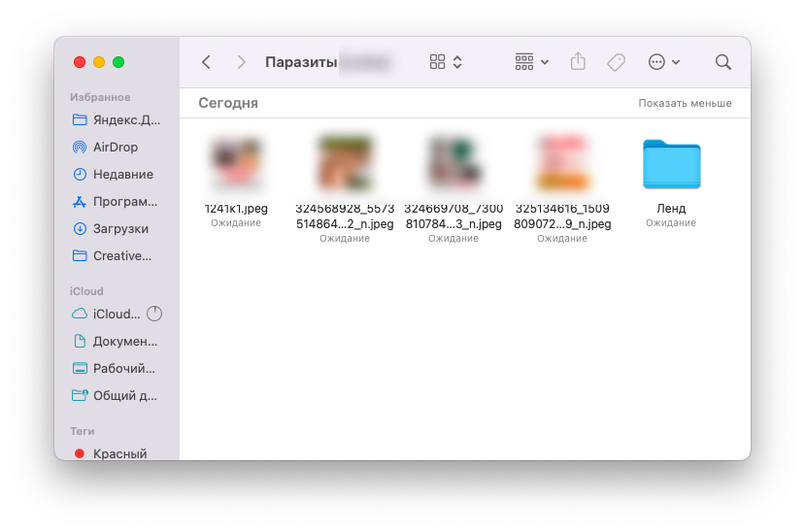Open AirDrop in the sidebar

(x=106, y=148)
